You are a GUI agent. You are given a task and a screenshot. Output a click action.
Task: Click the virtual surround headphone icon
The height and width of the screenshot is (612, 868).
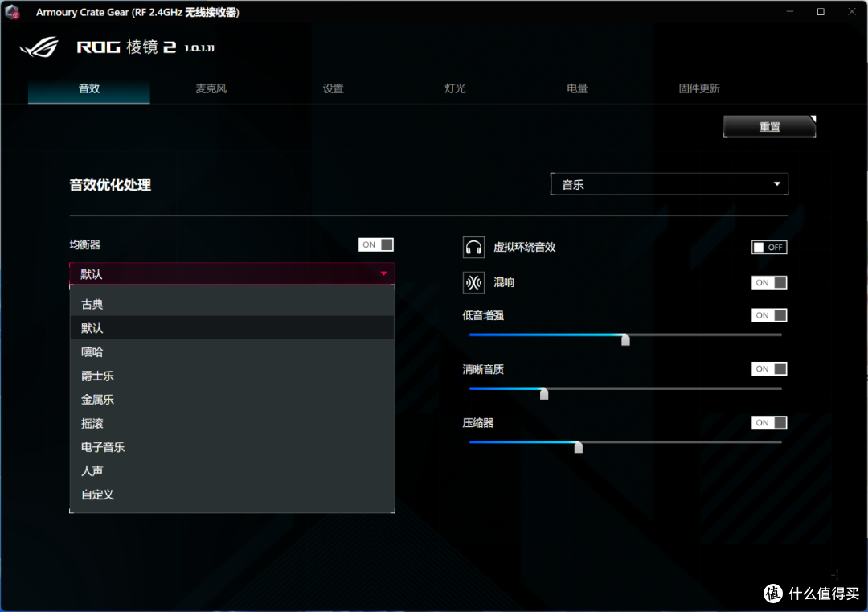click(473, 247)
